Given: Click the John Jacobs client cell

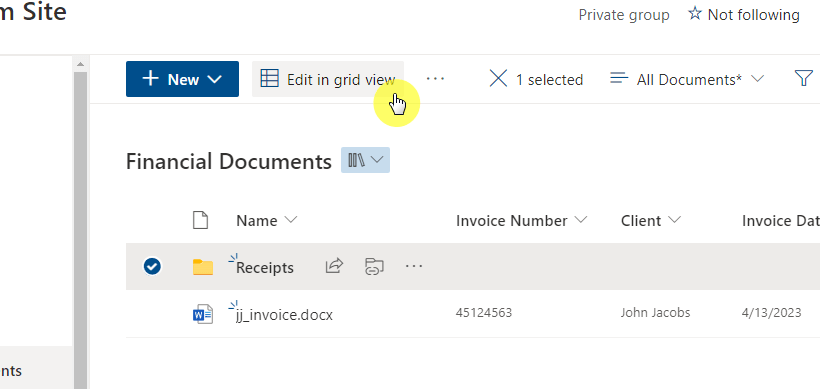Looking at the screenshot, I should coord(655,313).
